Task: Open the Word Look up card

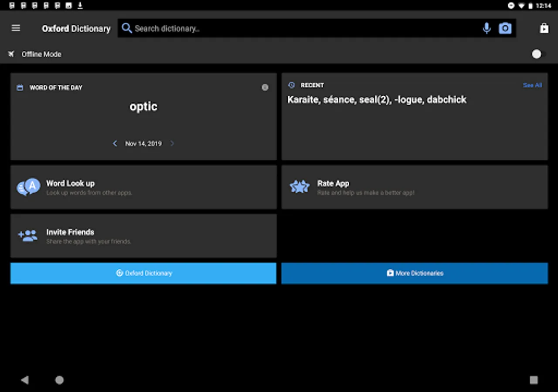Action: click(143, 187)
